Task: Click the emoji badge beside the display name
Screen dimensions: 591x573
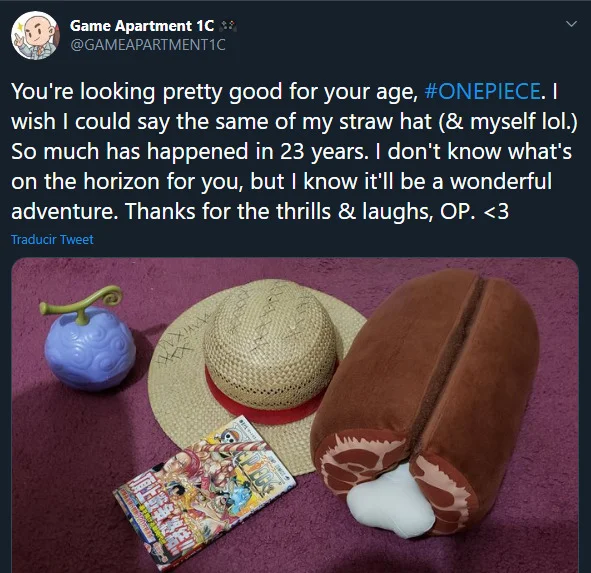Action: [x=228, y=26]
